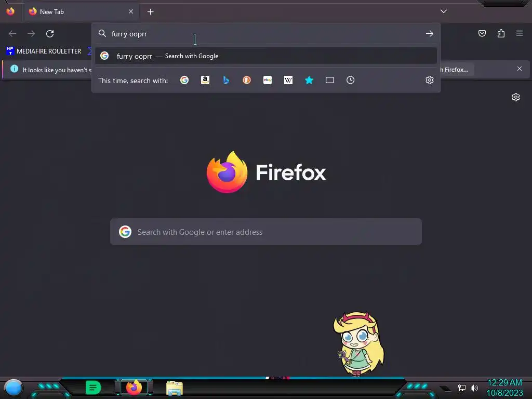The image size is (532, 399).
Task: Open search settings gear in dropdown
Action: [430, 80]
